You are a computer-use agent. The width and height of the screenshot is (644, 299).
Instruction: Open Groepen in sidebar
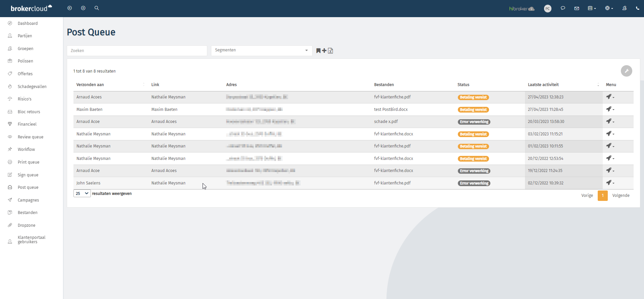pyautogui.click(x=25, y=49)
